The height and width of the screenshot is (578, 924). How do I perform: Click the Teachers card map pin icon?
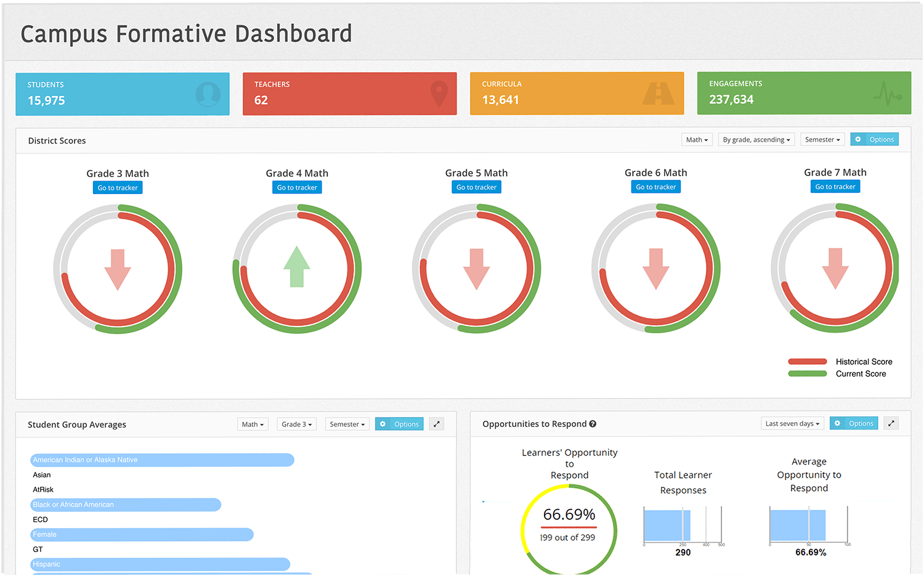click(x=439, y=94)
